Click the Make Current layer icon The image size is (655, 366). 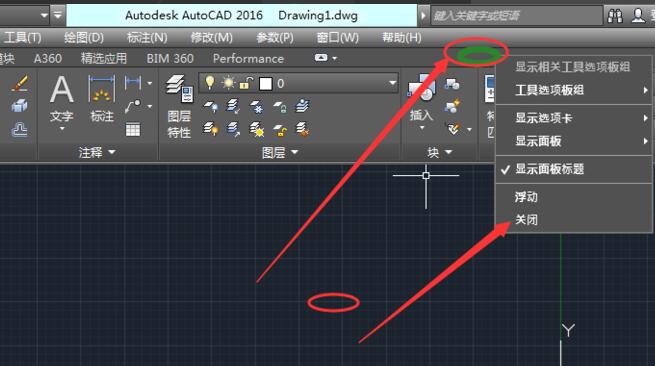[302, 106]
